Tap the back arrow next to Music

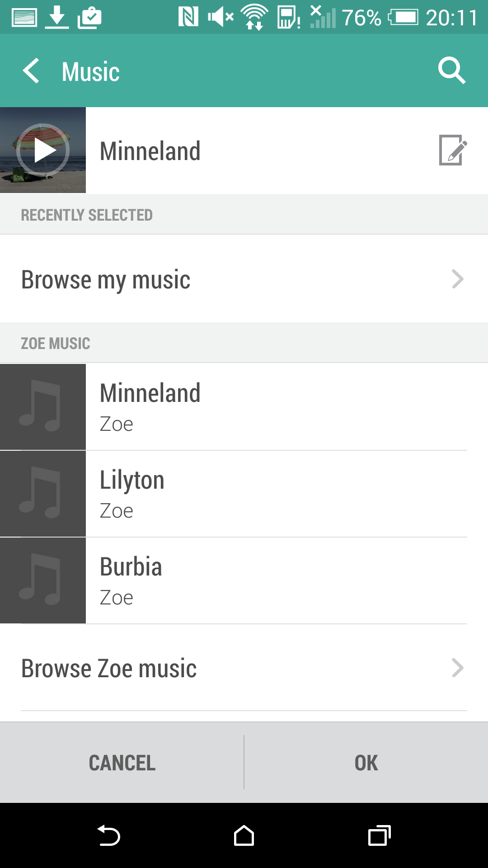tap(32, 71)
